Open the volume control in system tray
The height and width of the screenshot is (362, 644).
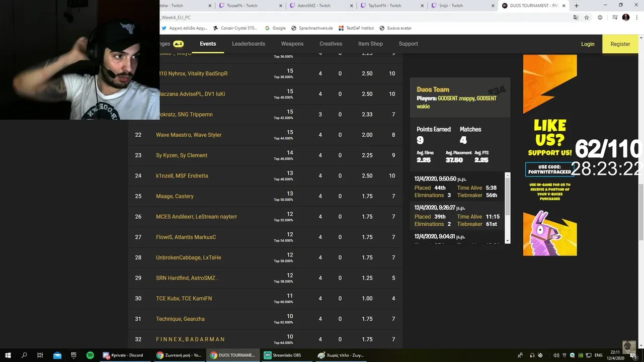pos(556,355)
